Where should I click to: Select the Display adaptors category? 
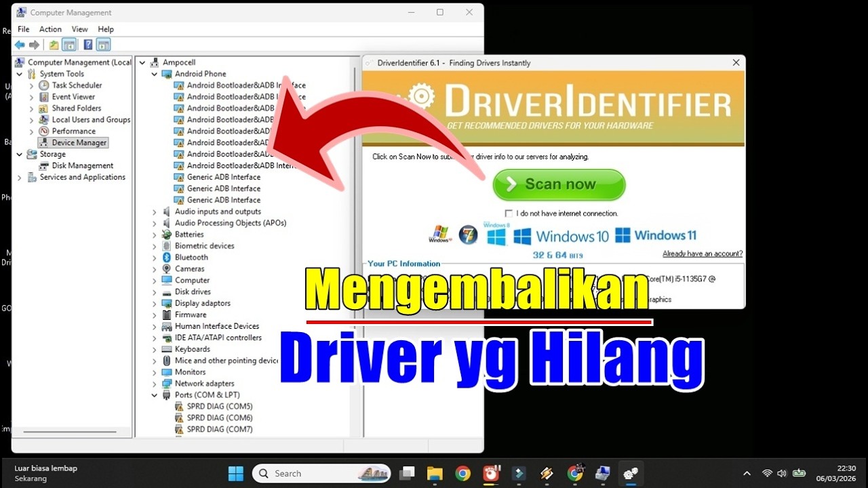[x=203, y=304]
